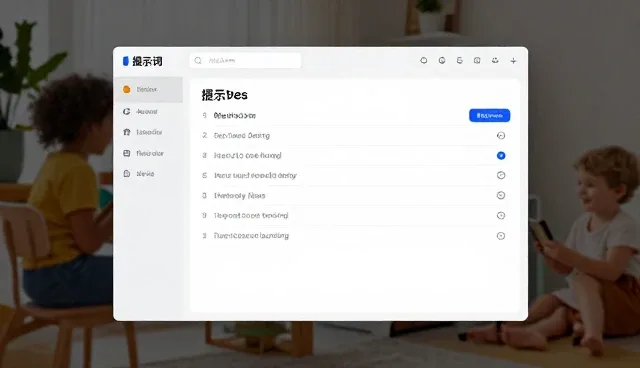This screenshot has height=368, width=640.
Task: Open the sidebar item with the circular arrow icon
Action: click(x=149, y=111)
